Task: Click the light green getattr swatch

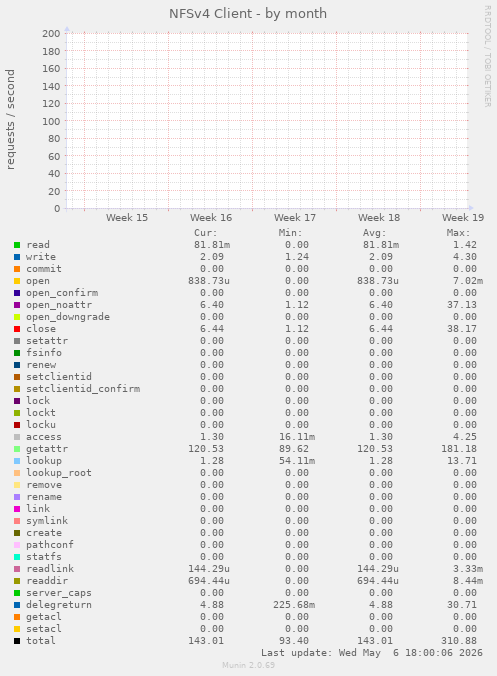Action: click(17, 449)
